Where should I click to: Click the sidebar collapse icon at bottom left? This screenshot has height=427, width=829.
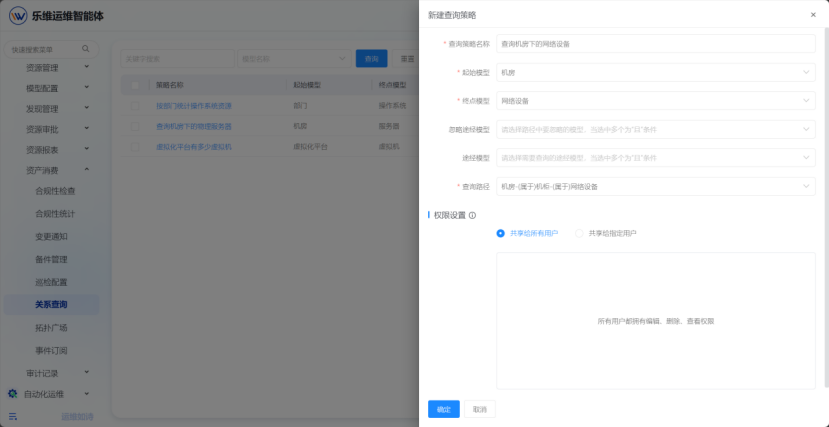point(13,416)
